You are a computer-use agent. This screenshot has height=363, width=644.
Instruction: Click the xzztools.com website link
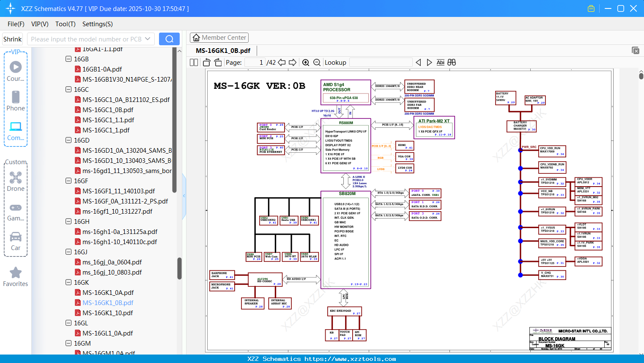click(350, 359)
